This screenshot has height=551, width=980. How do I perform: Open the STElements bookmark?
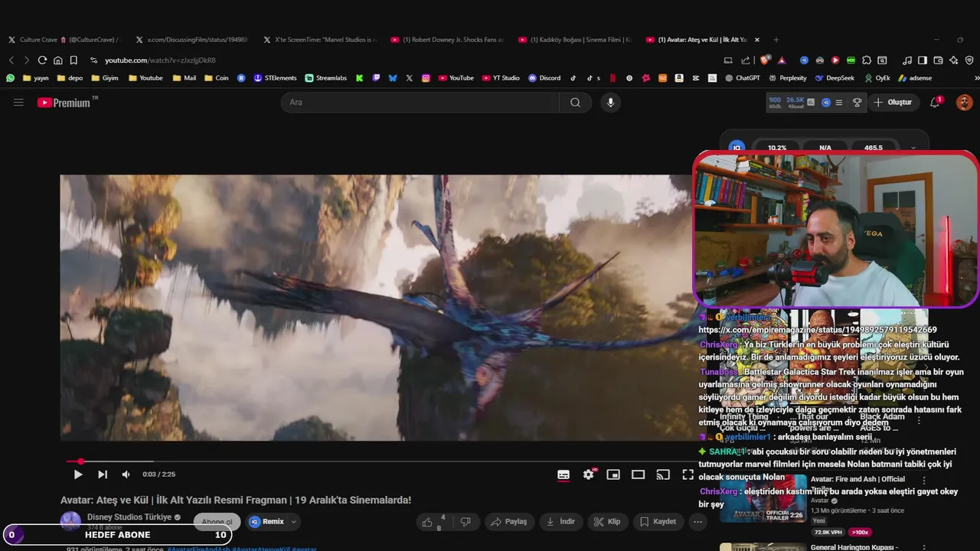pyautogui.click(x=275, y=78)
